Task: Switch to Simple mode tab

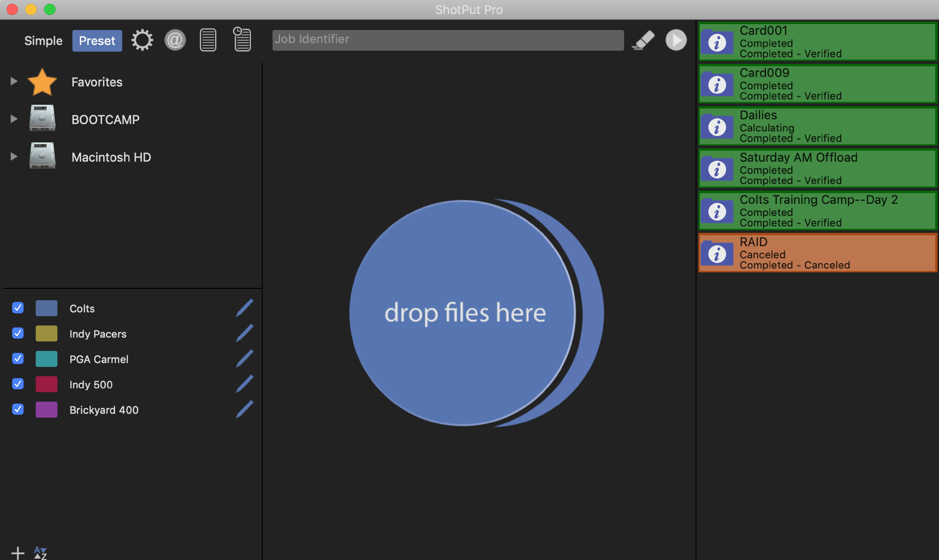Action: point(43,41)
